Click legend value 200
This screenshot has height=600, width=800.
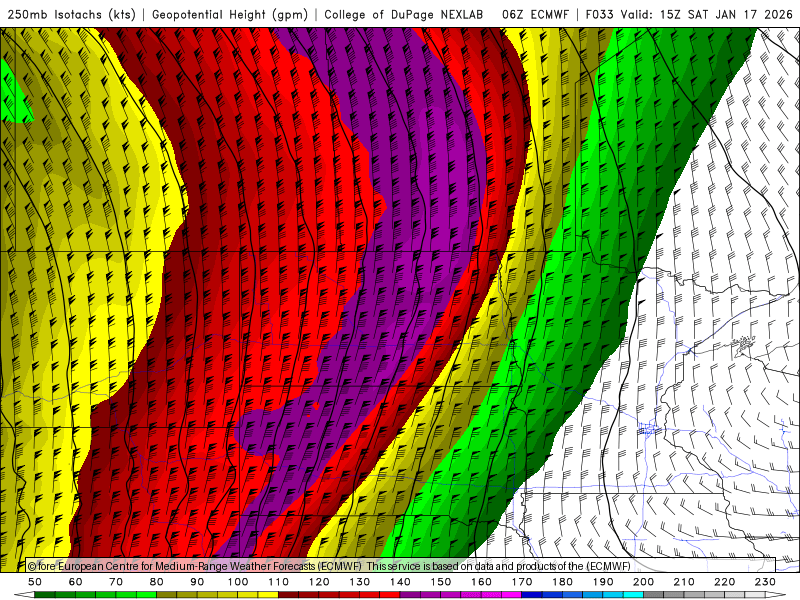[643, 582]
